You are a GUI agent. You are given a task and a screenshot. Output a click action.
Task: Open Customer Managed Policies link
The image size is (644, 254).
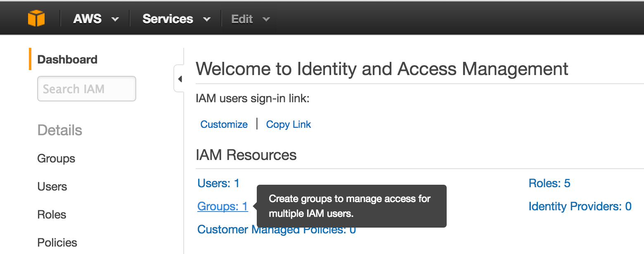pyautogui.click(x=277, y=230)
